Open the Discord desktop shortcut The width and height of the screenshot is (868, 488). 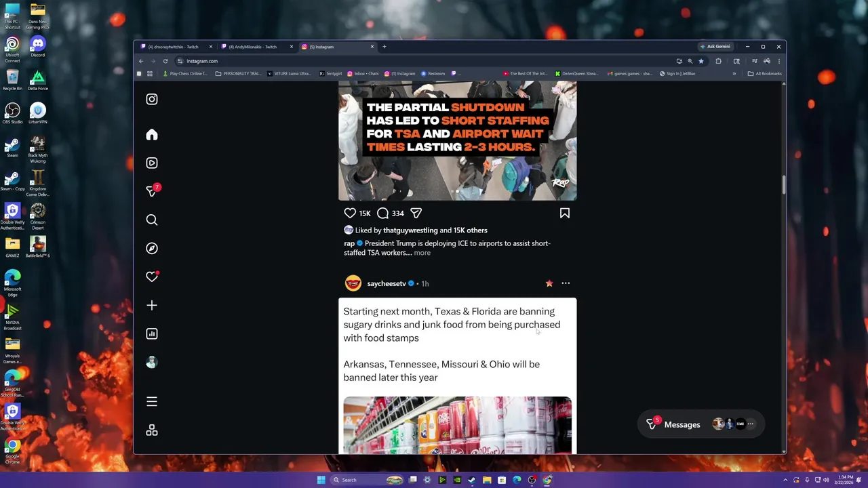click(x=38, y=47)
